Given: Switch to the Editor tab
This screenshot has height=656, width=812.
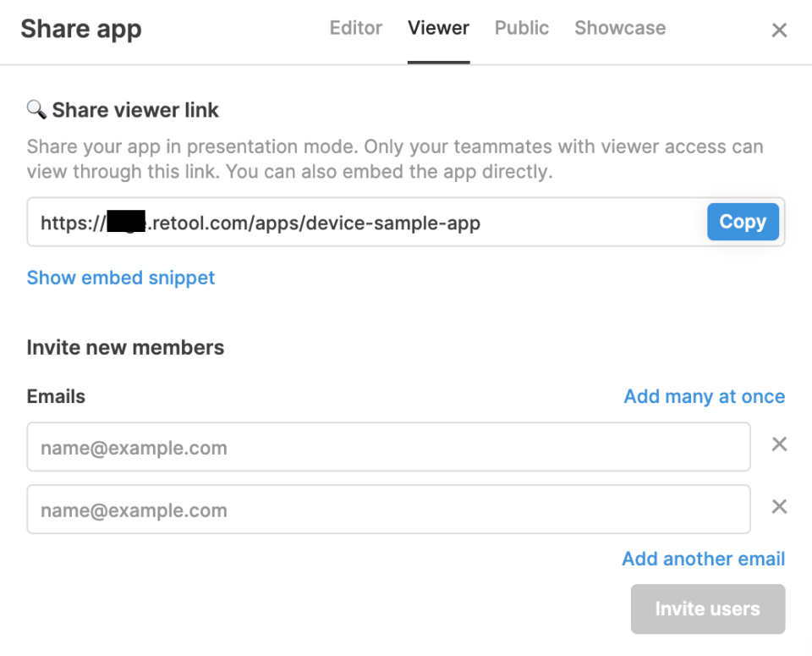Looking at the screenshot, I should tap(355, 28).
